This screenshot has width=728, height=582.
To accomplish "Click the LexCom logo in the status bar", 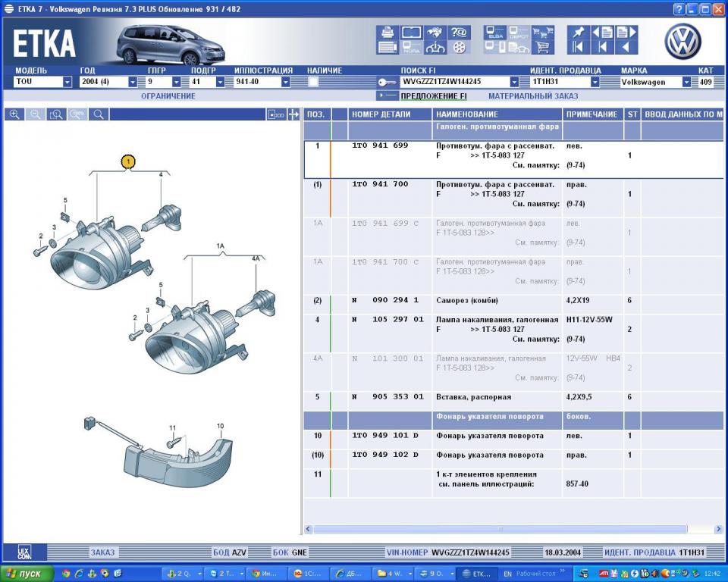I will [x=24, y=552].
